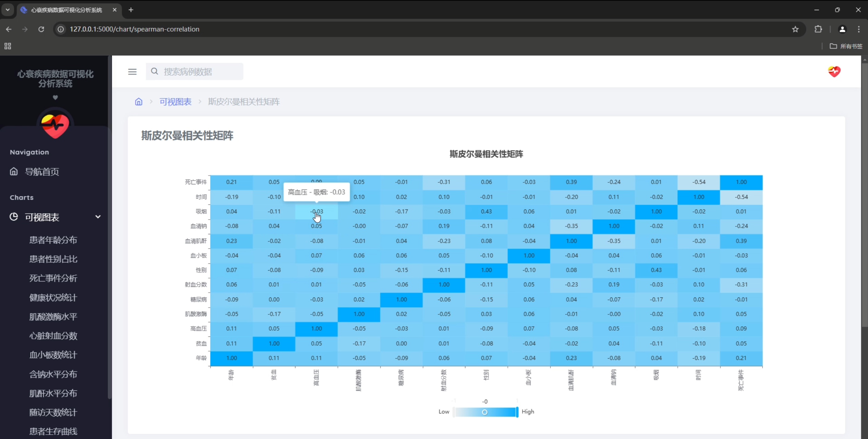
Task: Click the house icon beside 导航首页
Action: coord(14,171)
